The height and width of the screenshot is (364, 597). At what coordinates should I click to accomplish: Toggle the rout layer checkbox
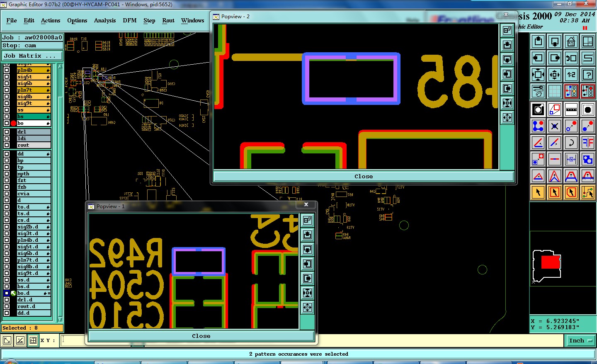(7, 145)
